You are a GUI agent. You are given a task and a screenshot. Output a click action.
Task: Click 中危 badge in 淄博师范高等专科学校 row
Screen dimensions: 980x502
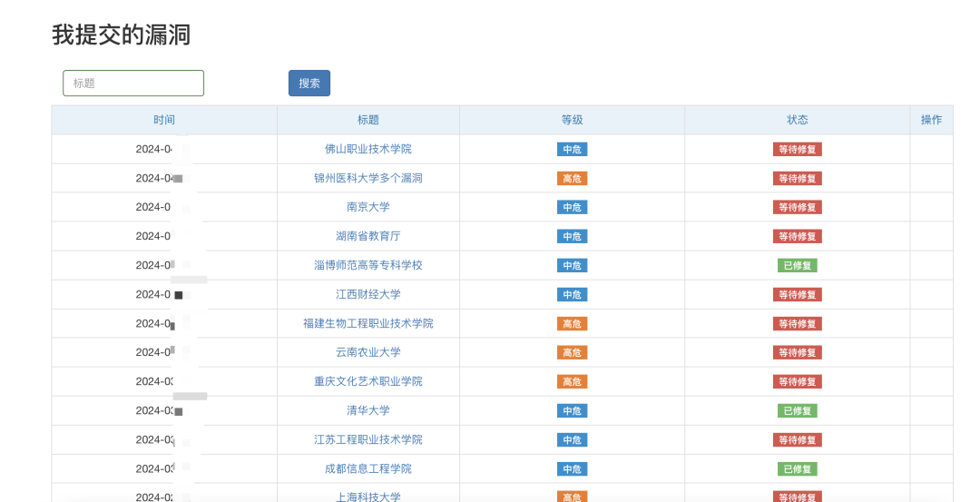tap(572, 266)
